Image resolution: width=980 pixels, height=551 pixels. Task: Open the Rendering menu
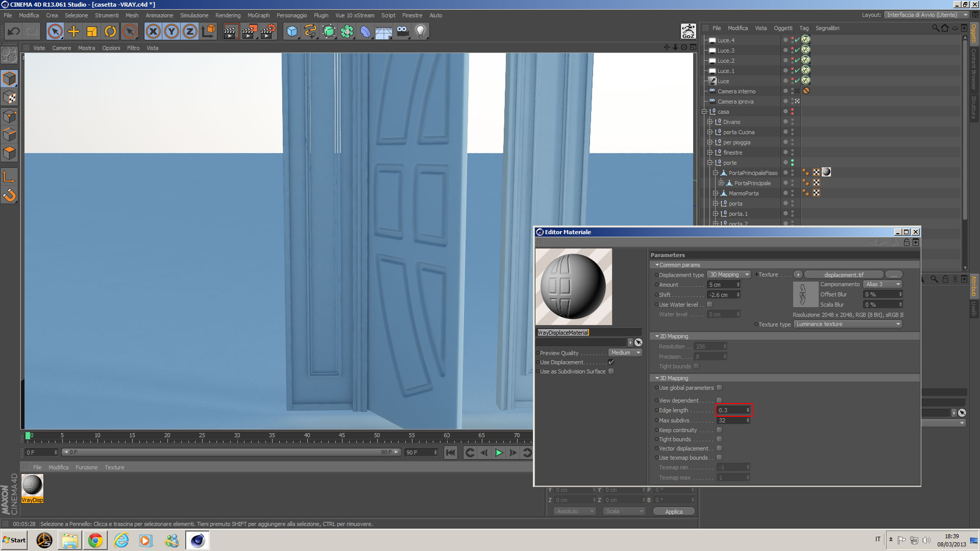click(x=228, y=15)
